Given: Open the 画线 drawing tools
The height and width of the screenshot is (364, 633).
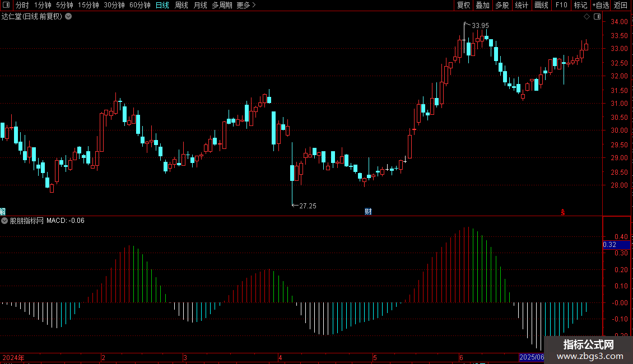Looking at the screenshot, I should pyautogui.click(x=541, y=5).
